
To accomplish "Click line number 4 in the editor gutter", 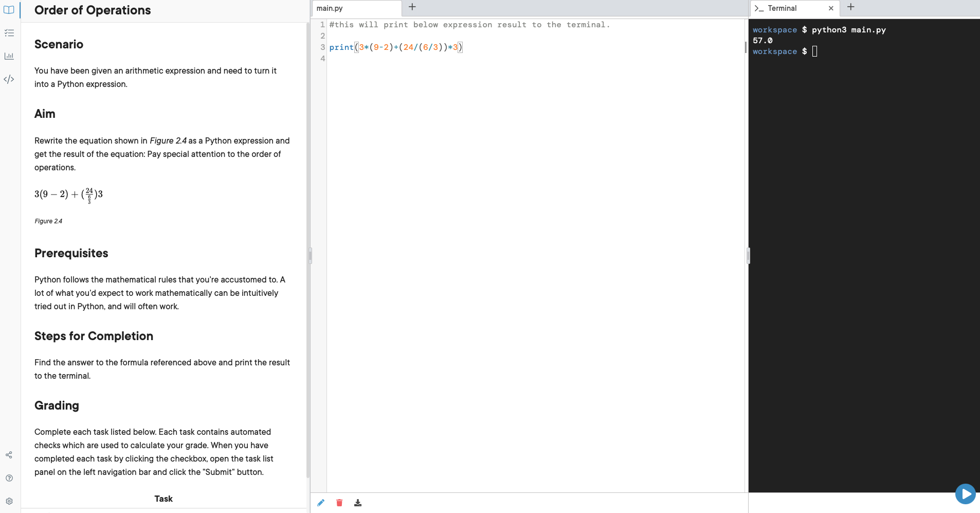I will (x=322, y=59).
